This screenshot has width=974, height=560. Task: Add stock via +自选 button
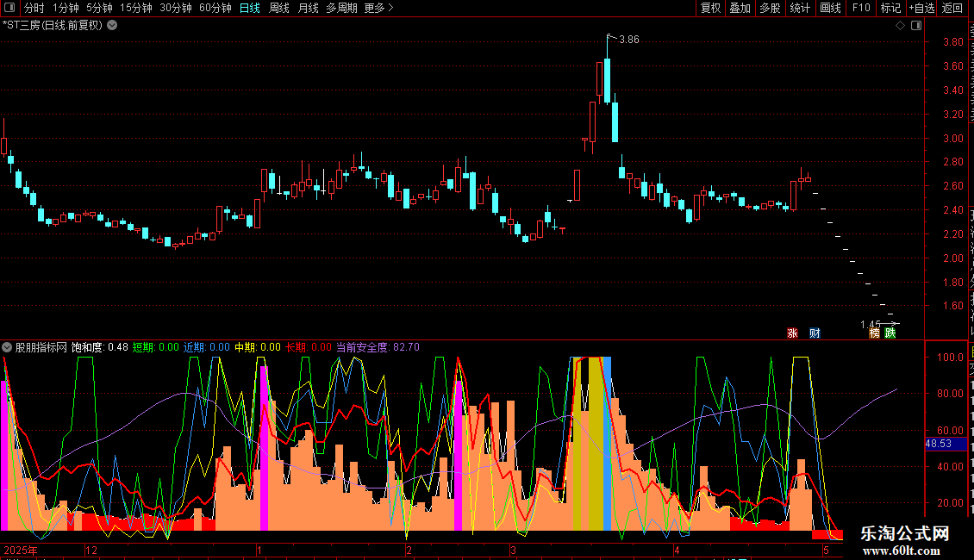(x=921, y=8)
